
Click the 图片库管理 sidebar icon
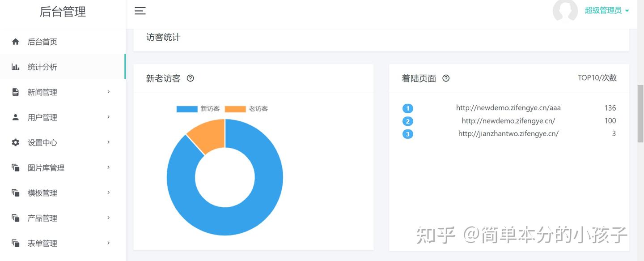tap(15, 167)
